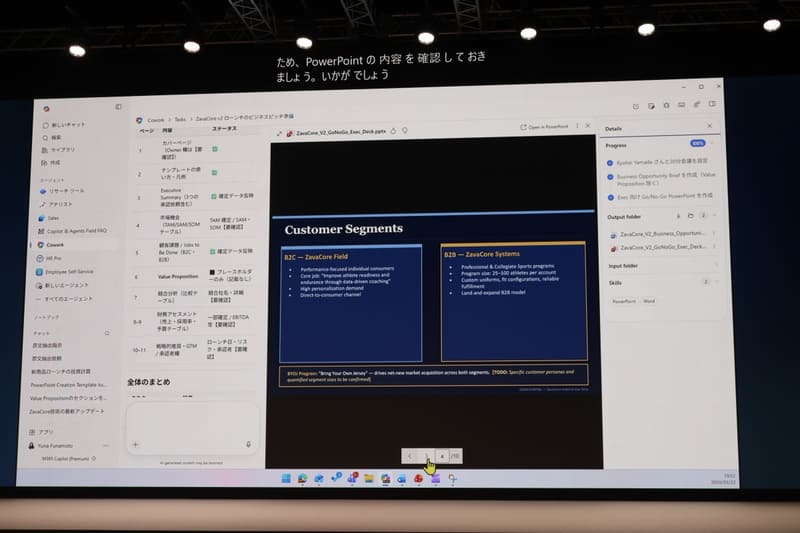Click the attach plus icon in chat input
The height and width of the screenshot is (533, 800).
click(x=136, y=444)
